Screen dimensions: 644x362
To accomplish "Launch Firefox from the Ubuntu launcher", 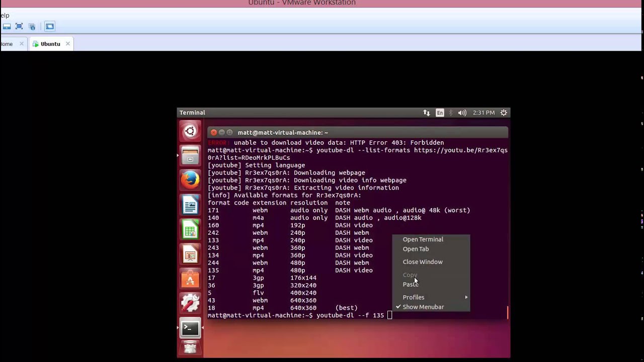I will tap(190, 180).
